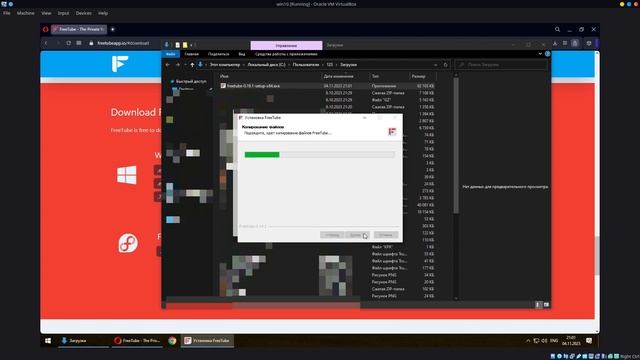Open a new Opera tab with plus

113,29
